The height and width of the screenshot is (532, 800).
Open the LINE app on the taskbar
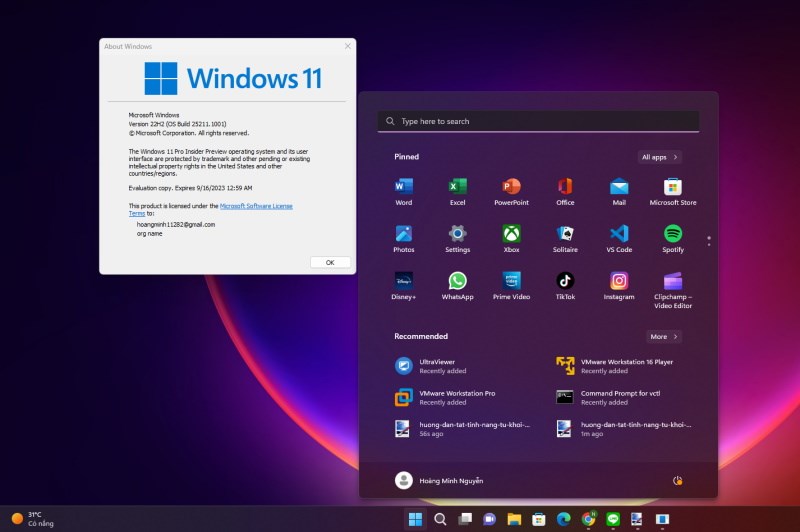click(613, 519)
